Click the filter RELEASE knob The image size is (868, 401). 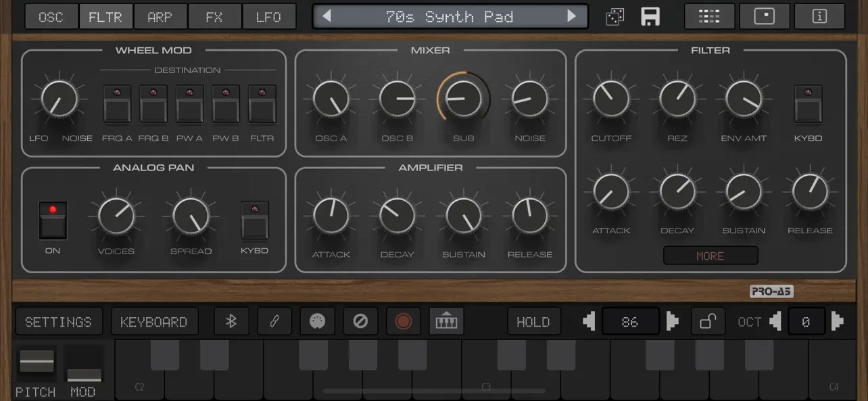coord(810,192)
